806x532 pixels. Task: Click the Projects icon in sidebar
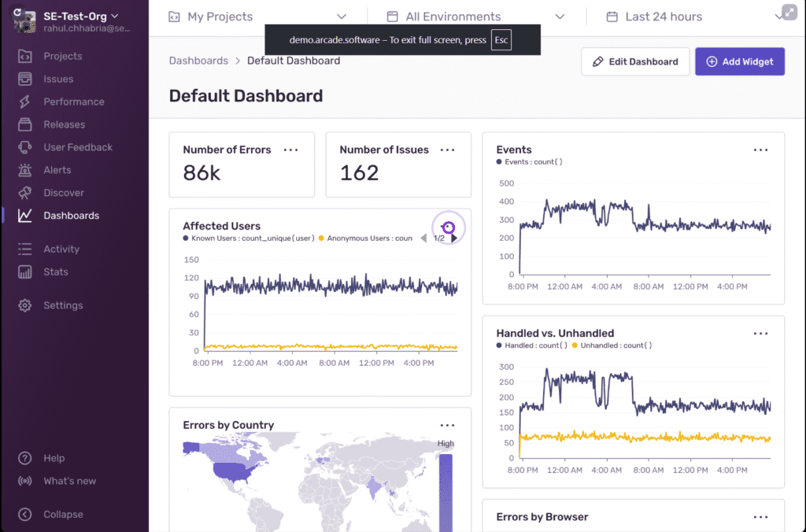point(25,56)
